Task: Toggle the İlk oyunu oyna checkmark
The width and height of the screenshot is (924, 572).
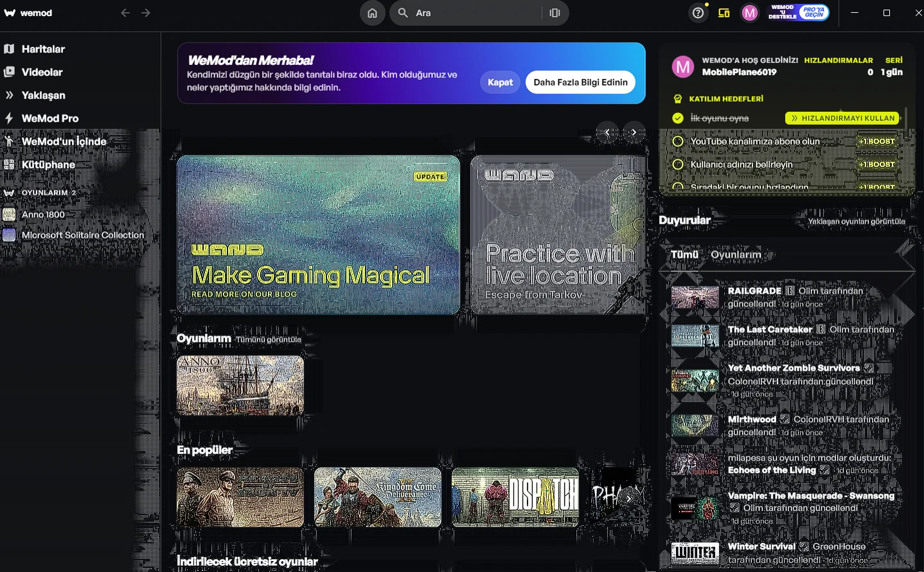Action: coord(677,118)
